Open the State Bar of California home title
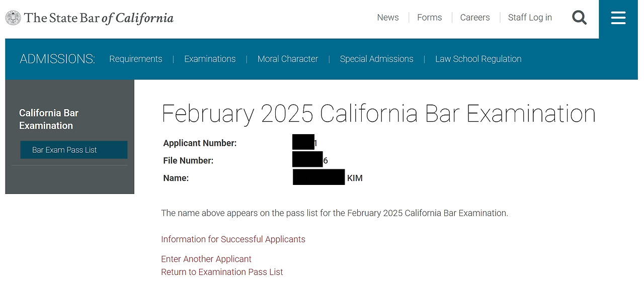This screenshot has height=297, width=644. [99, 18]
